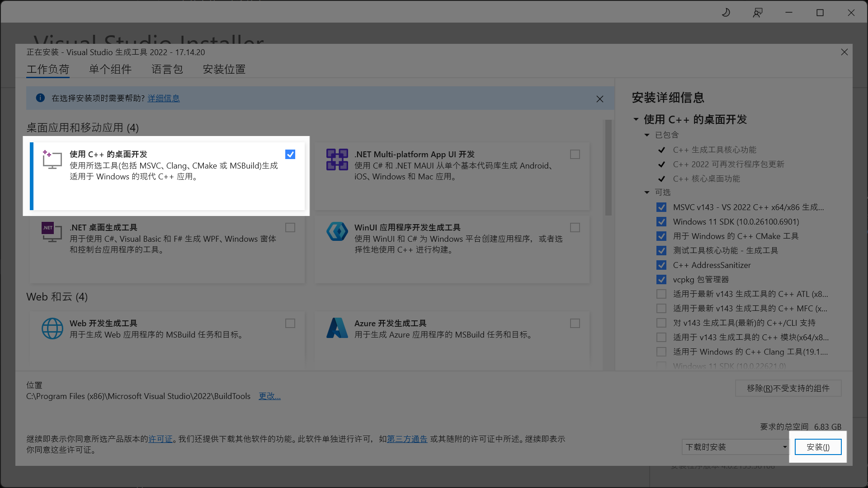Click the Web 和云 (4) heading
This screenshot has width=868, height=488.
pyautogui.click(x=57, y=297)
